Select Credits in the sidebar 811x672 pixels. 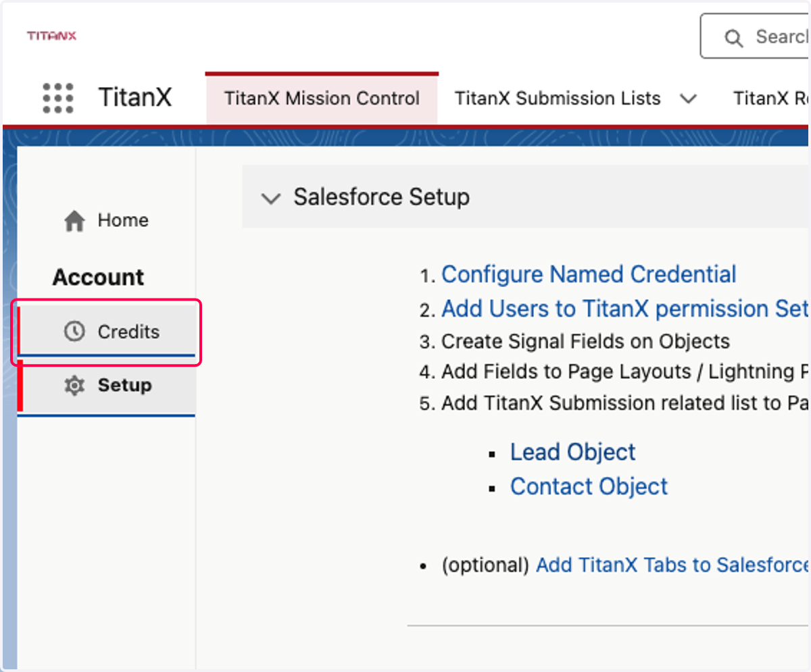pos(106,331)
